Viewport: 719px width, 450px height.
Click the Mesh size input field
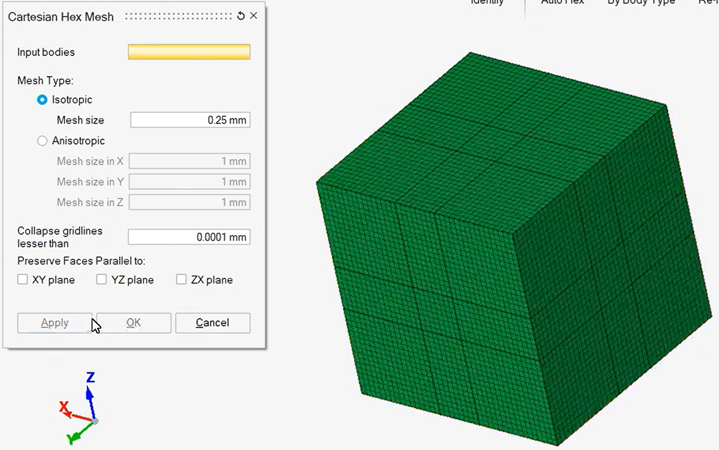pyautogui.click(x=190, y=120)
